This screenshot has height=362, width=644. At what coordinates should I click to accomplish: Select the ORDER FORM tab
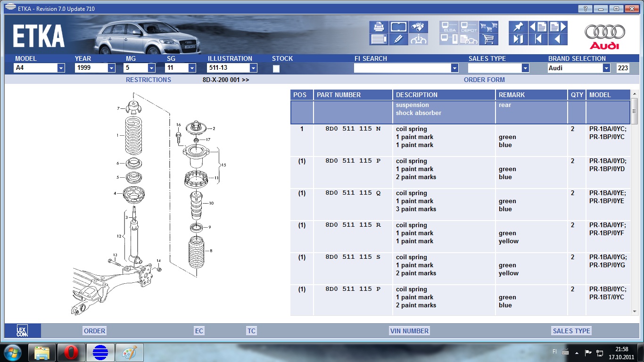[x=484, y=80]
